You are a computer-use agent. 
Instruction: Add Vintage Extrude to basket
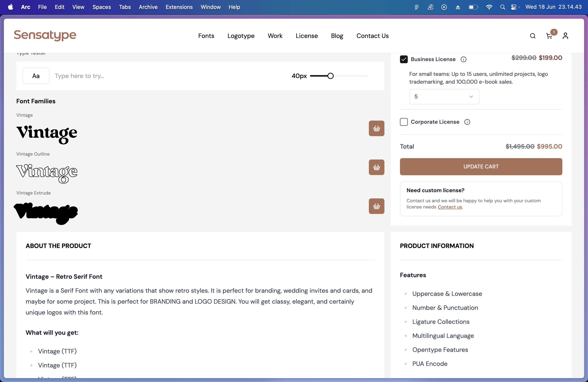[x=376, y=206]
